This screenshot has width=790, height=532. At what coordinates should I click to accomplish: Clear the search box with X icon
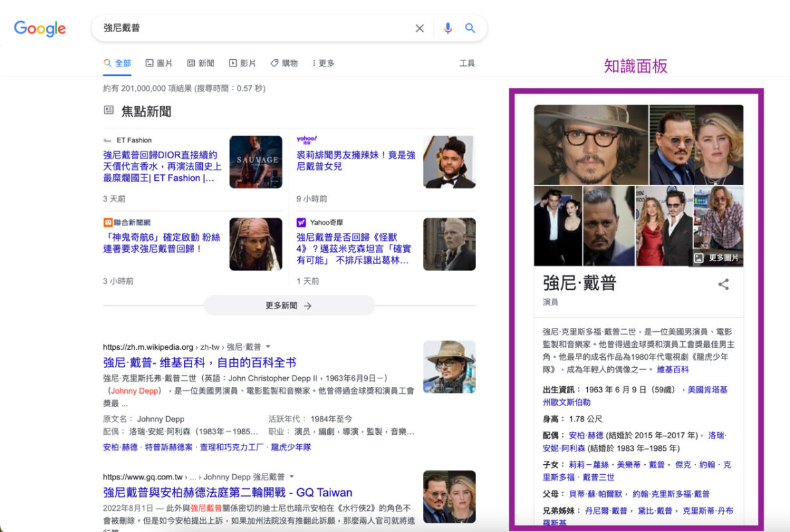419,28
